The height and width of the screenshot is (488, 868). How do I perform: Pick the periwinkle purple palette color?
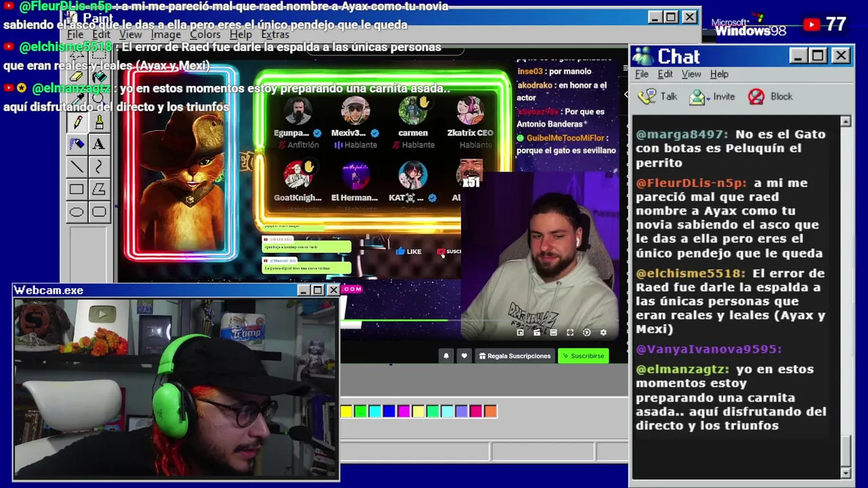pyautogui.click(x=461, y=411)
